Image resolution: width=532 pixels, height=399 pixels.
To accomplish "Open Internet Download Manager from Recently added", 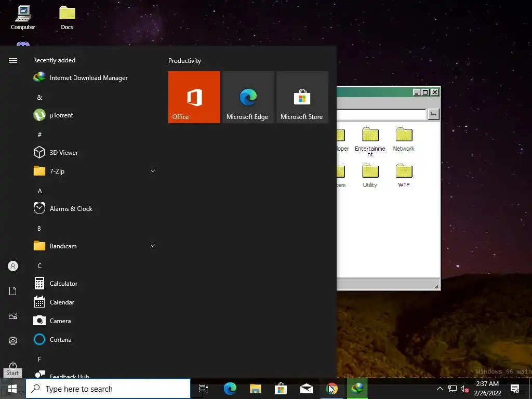I will tap(95, 78).
